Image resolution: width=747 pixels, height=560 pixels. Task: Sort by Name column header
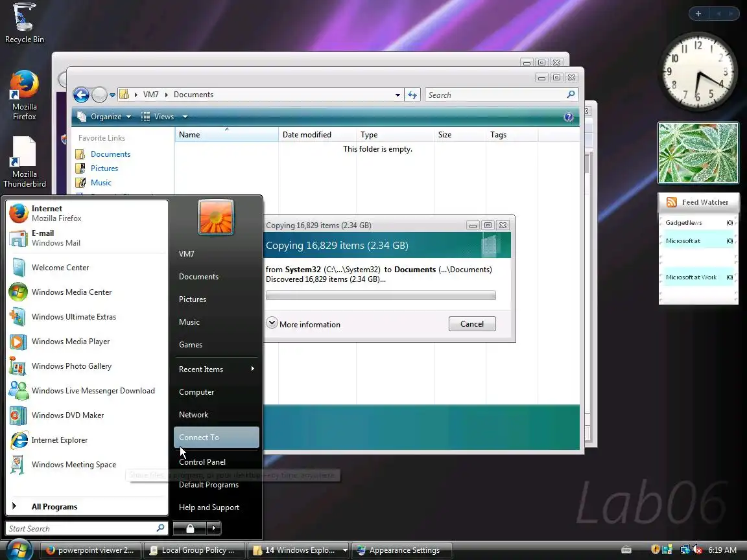[226, 135]
